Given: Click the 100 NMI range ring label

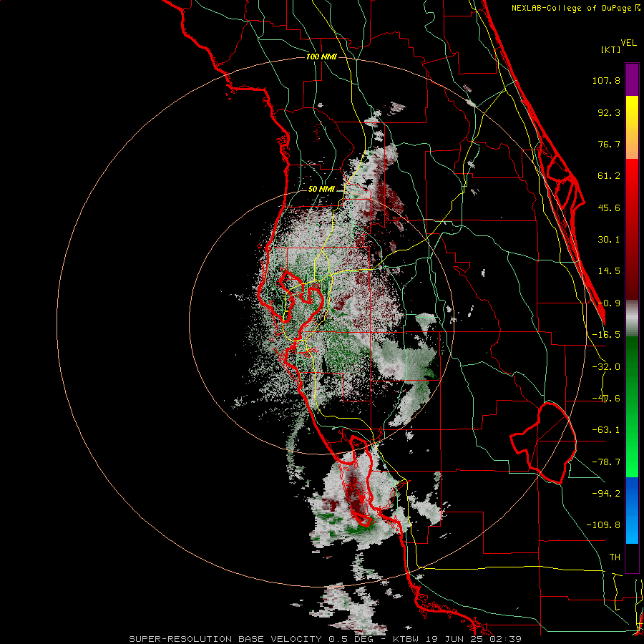Looking at the screenshot, I should pos(321,57).
